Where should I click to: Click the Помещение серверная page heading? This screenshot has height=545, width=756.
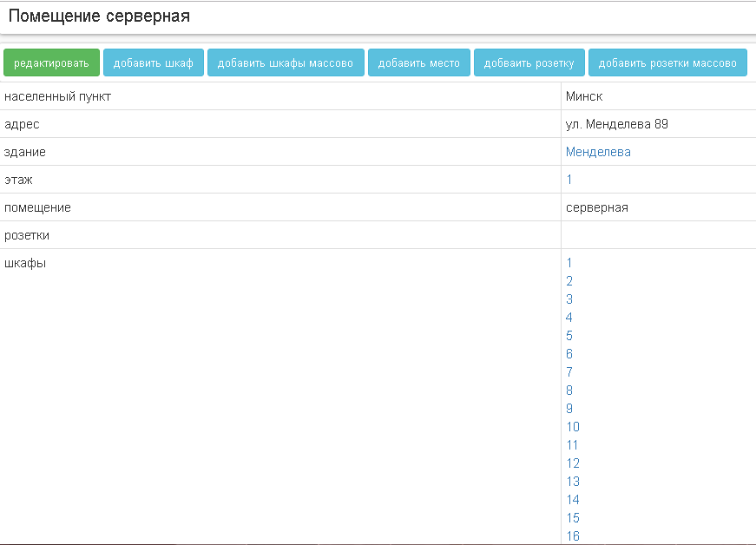[x=99, y=16]
